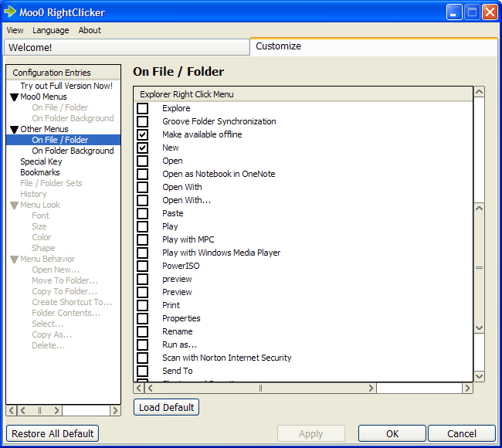Uncheck Make available offline
Image resolution: width=502 pixels, height=448 pixels.
[x=142, y=134]
